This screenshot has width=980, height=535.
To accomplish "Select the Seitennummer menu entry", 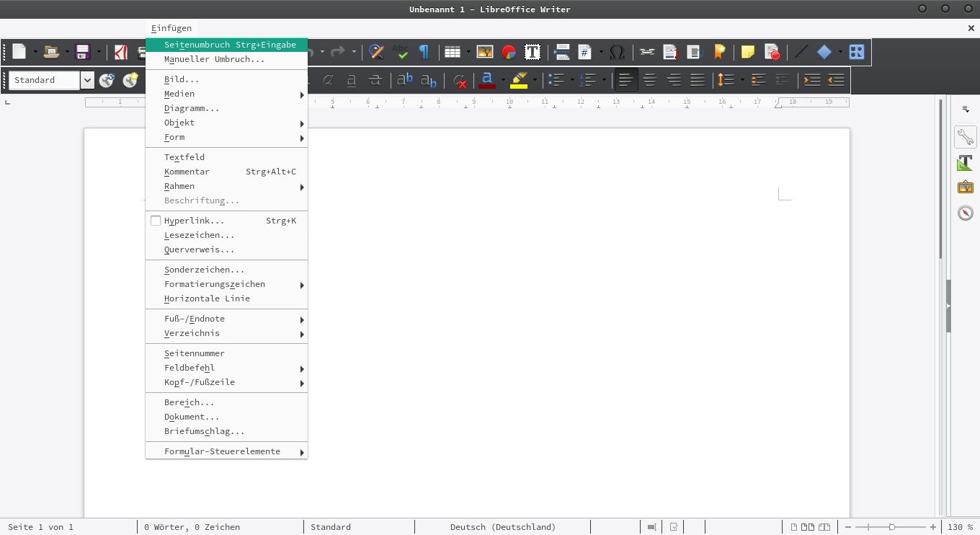I will 195,353.
